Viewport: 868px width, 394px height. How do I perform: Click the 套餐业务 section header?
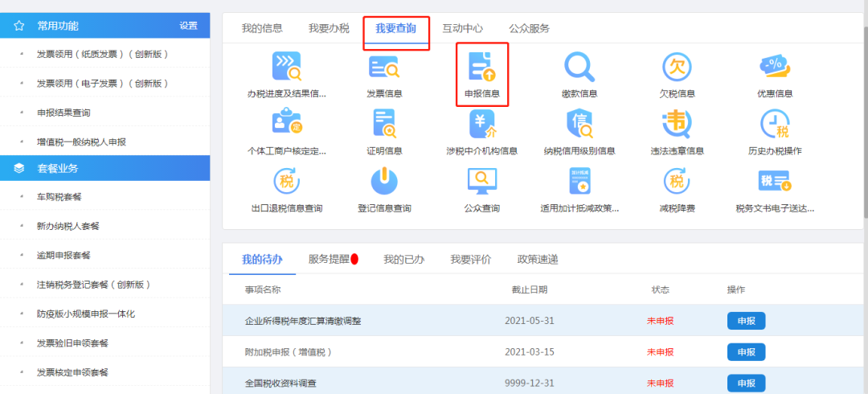[x=105, y=169]
